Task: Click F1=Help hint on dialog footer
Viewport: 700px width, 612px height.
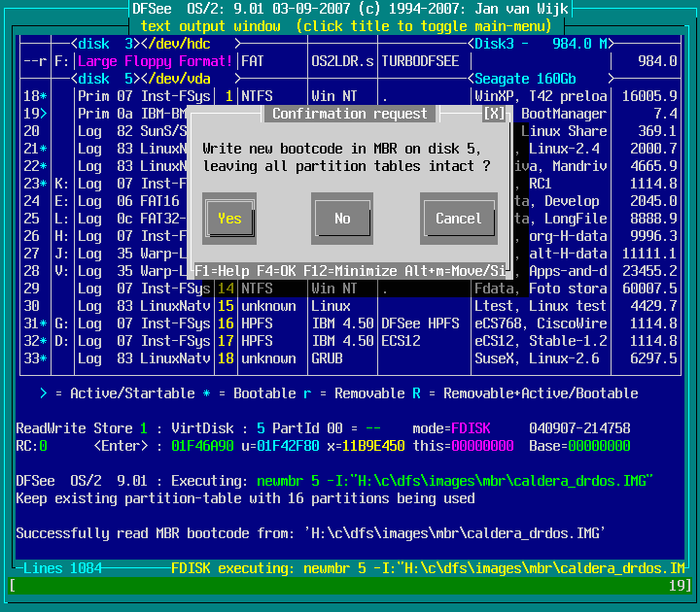Action: click(222, 271)
